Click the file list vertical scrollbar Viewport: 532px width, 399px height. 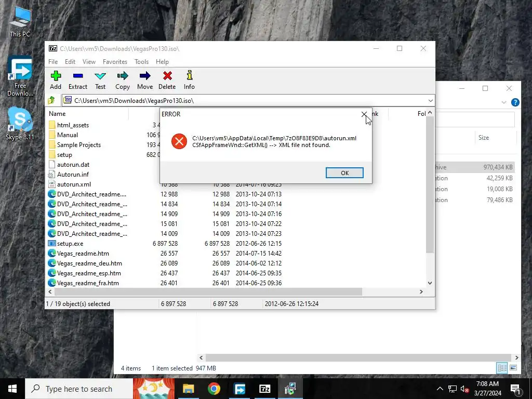coord(430,184)
